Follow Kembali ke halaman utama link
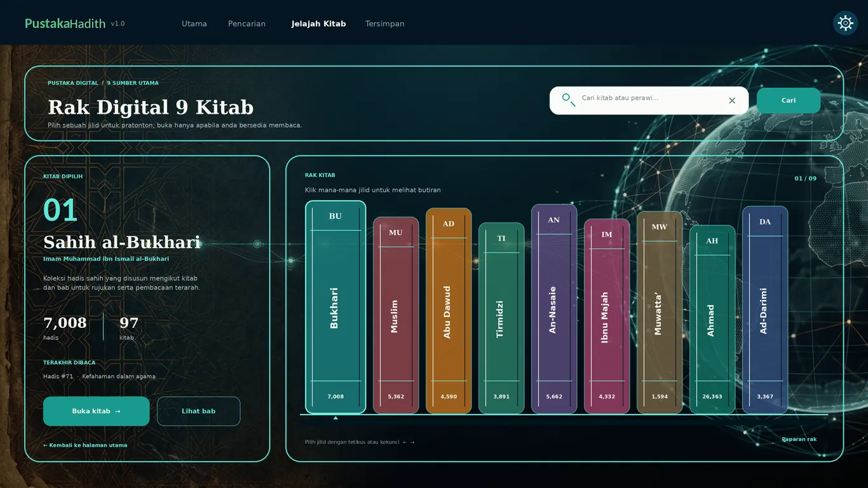The height and width of the screenshot is (488, 868). [x=85, y=445]
